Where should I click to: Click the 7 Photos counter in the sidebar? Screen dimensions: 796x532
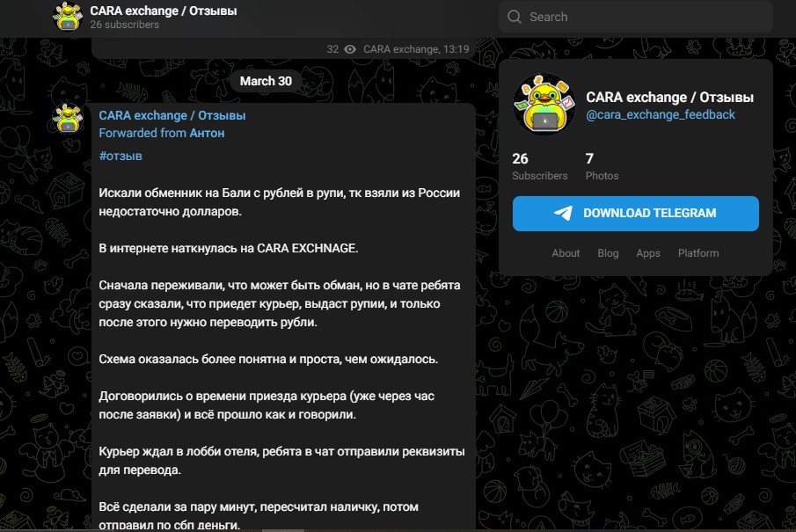[x=602, y=168]
